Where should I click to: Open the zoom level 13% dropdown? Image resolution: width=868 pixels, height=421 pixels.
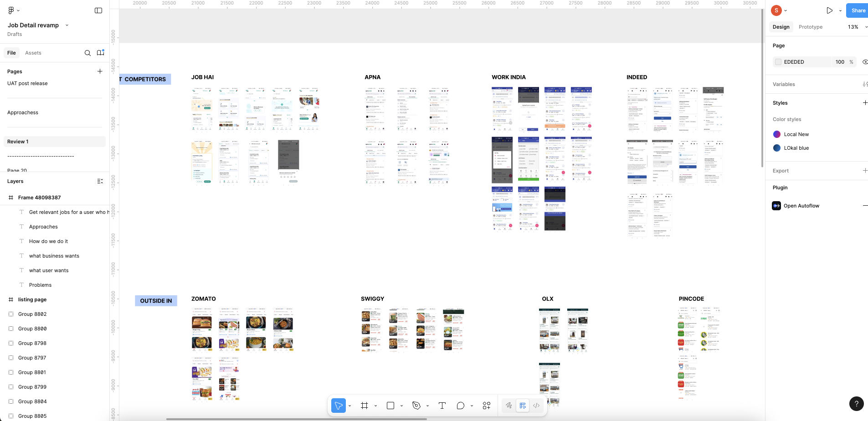857,27
